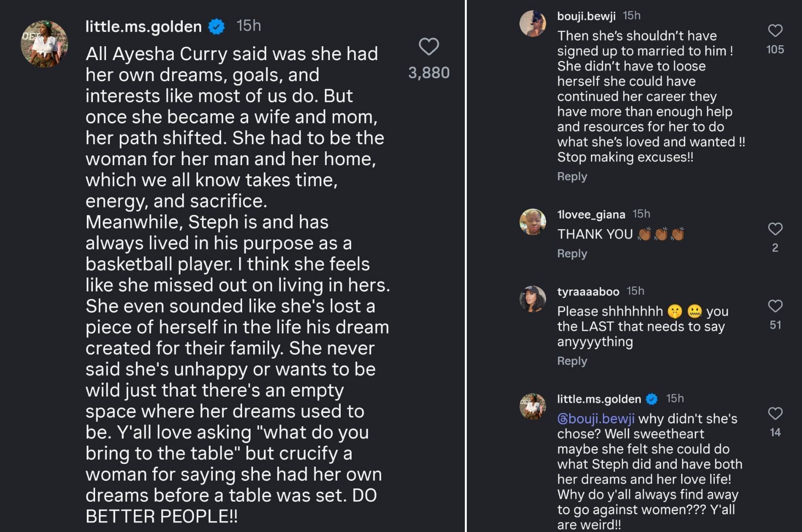
Task: Click verified badge on little.ms.golden's reply
Action: [652, 399]
